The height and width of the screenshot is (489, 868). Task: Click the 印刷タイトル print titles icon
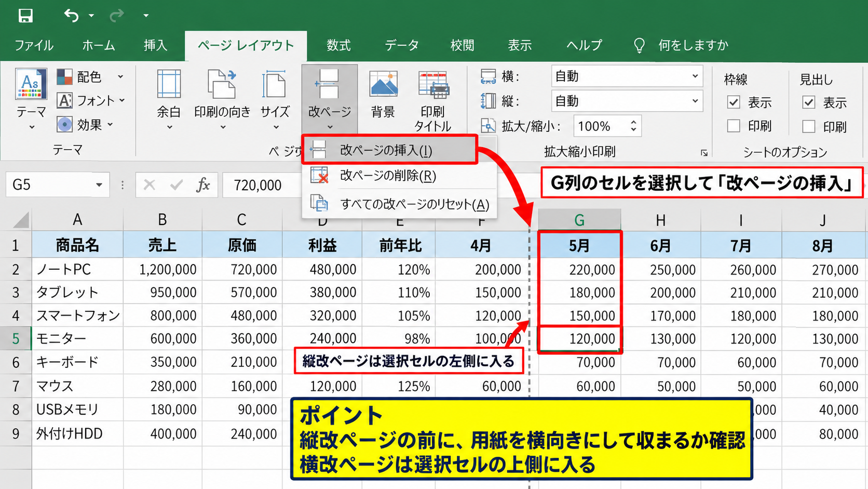point(433,85)
